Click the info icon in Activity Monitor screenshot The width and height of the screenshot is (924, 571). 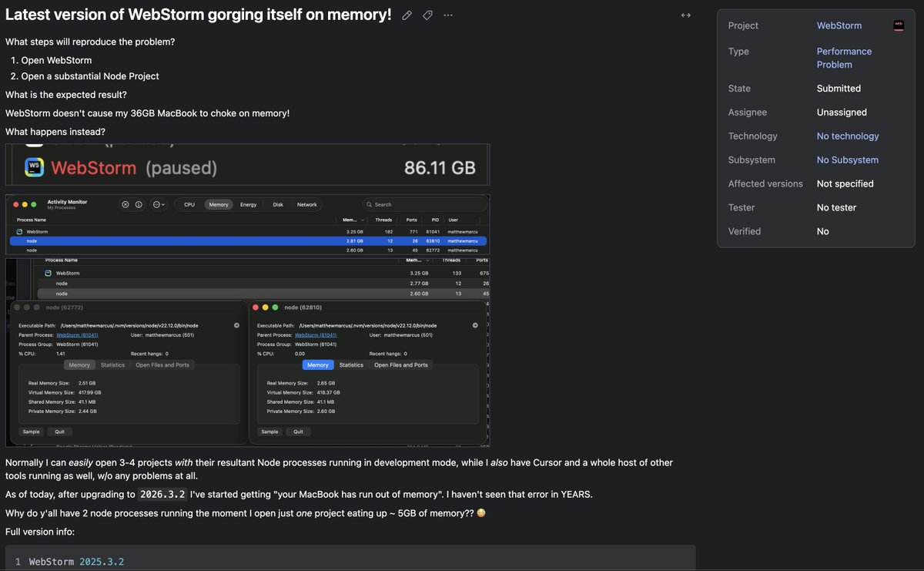coord(139,204)
